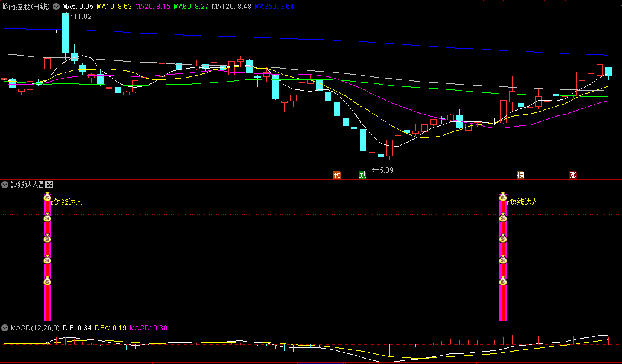Viewport: 622px width, 364px height.
Task: Click the MA120: 8.48 label
Action: pyautogui.click(x=231, y=7)
